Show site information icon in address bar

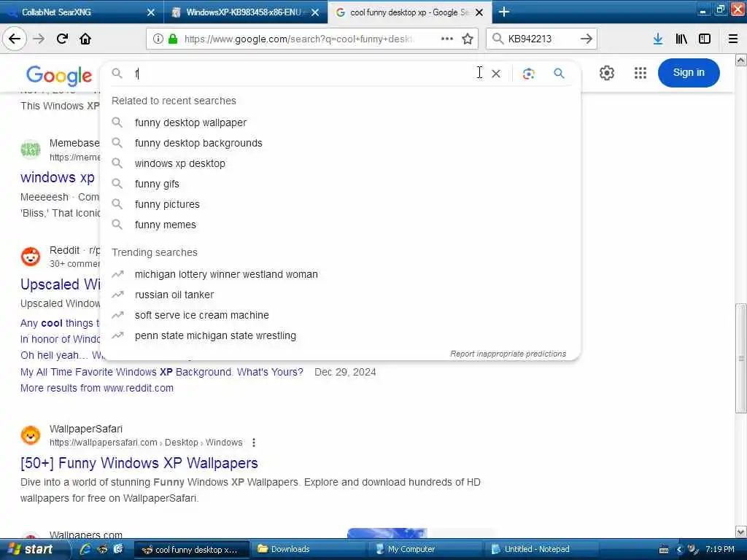pyautogui.click(x=158, y=39)
